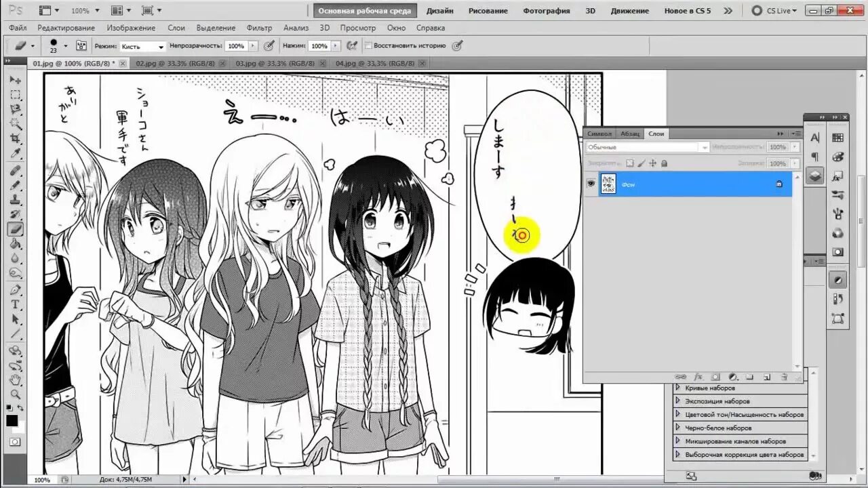Toggle lock image pixels brush button
868x488 pixels.
(x=642, y=163)
